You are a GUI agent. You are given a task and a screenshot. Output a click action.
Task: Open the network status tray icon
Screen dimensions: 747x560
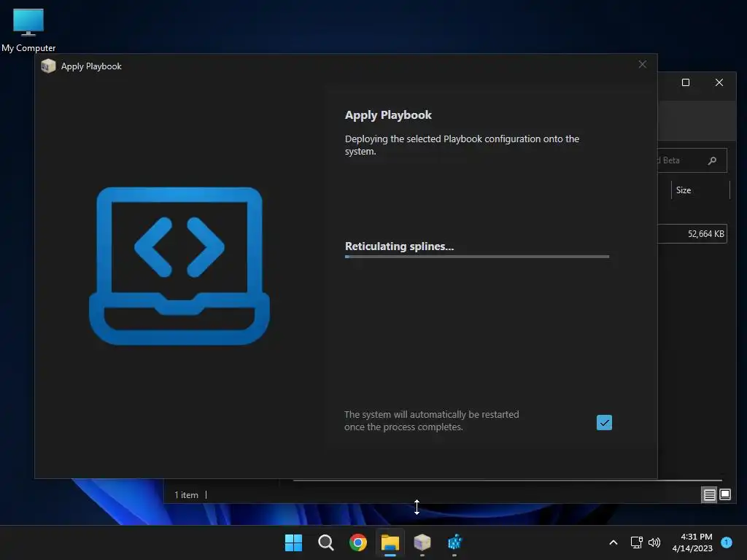tap(636, 542)
